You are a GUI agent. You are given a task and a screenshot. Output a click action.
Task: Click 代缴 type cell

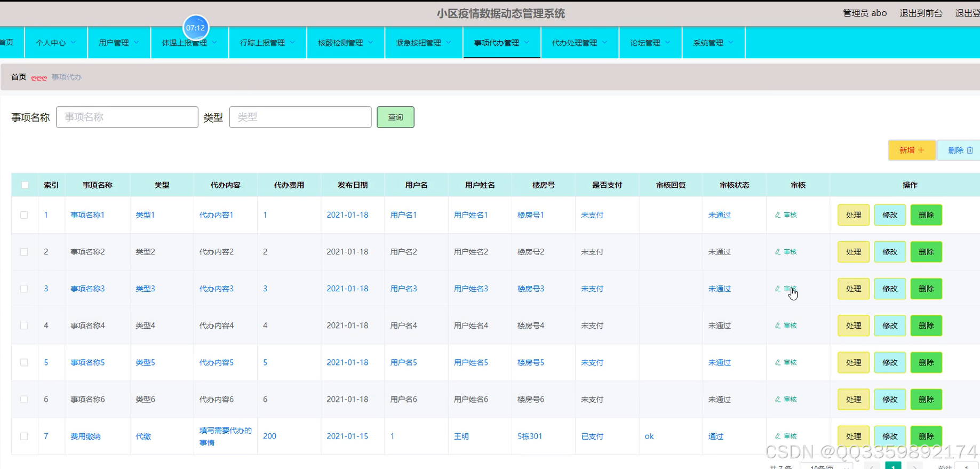click(x=143, y=436)
